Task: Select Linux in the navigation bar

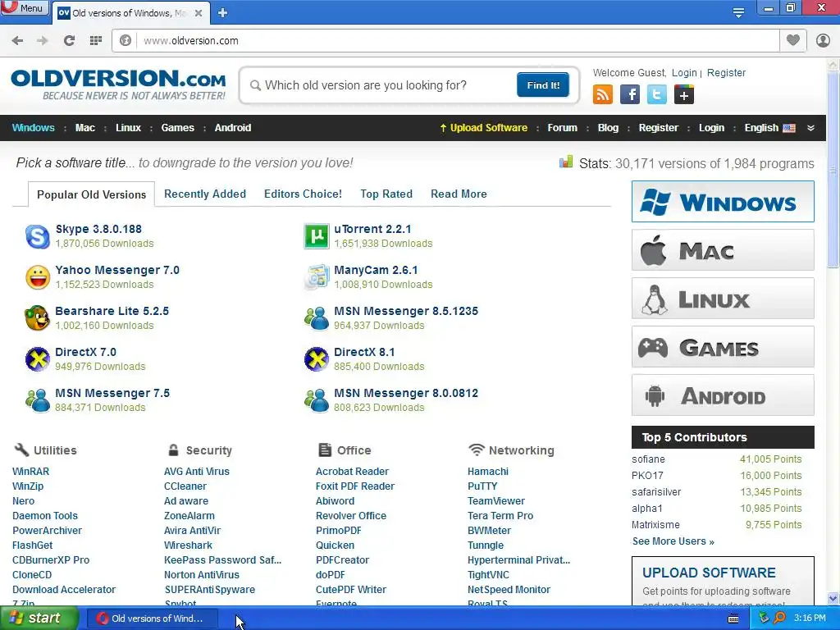Action: pos(128,128)
